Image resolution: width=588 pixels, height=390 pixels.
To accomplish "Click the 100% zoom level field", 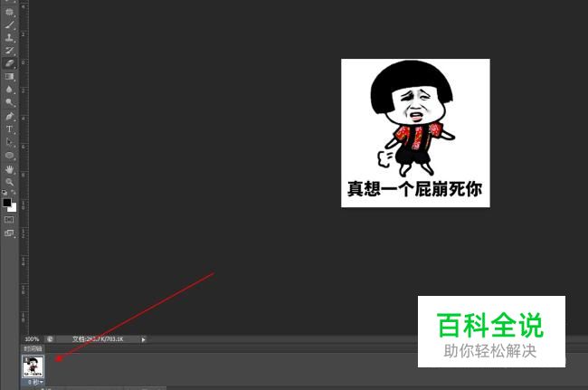I will [32, 339].
